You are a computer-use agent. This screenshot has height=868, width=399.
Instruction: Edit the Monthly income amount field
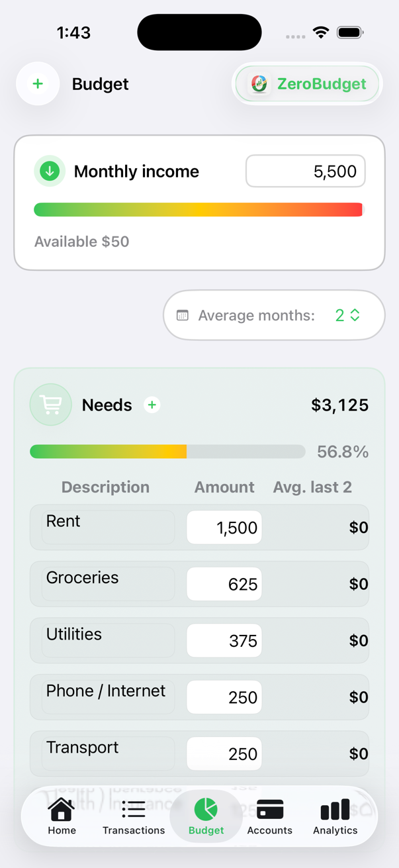click(305, 171)
